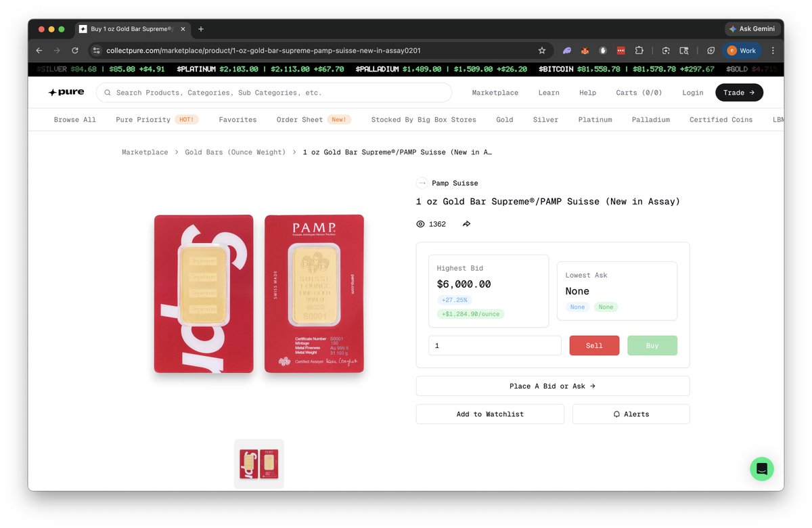The width and height of the screenshot is (812, 528).
Task: Open the Help nav link
Action: 588,93
